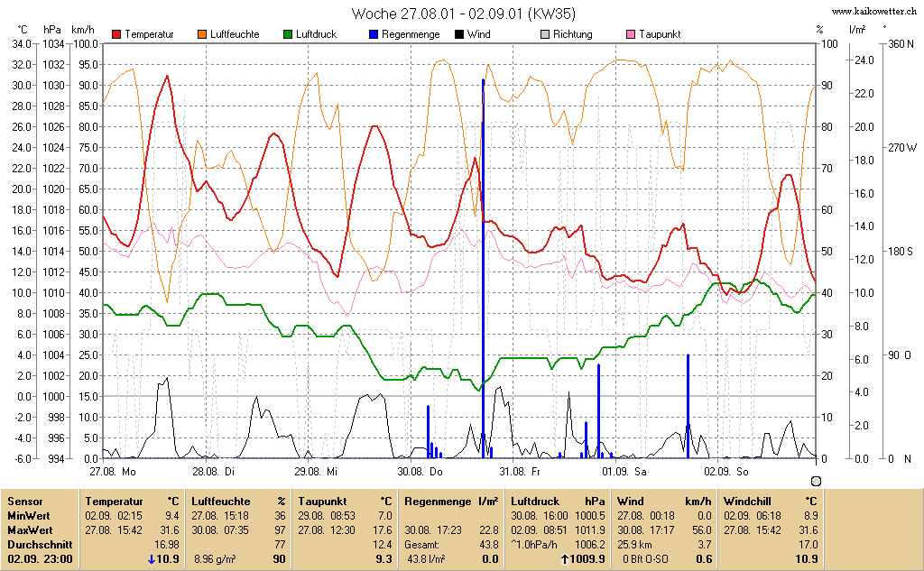Select the 30.08. Do date label
This screenshot has width=924, height=571.
point(420,472)
